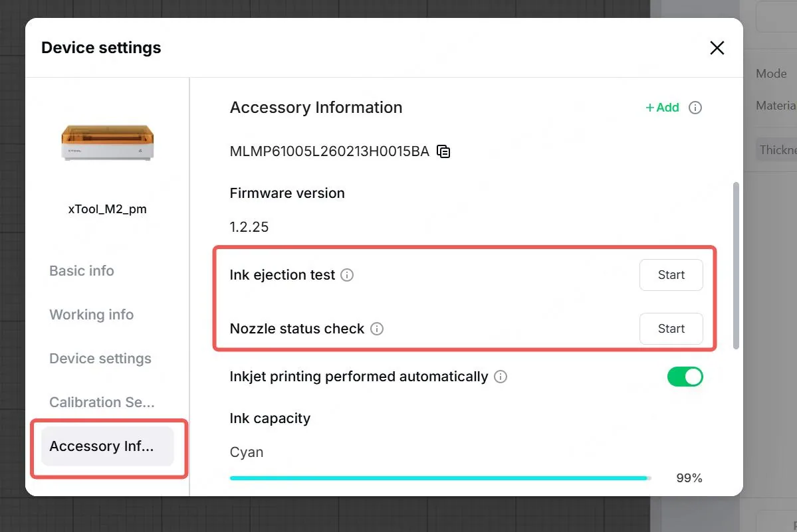797x532 pixels.
Task: Start the Nozzle status check
Action: pos(671,329)
